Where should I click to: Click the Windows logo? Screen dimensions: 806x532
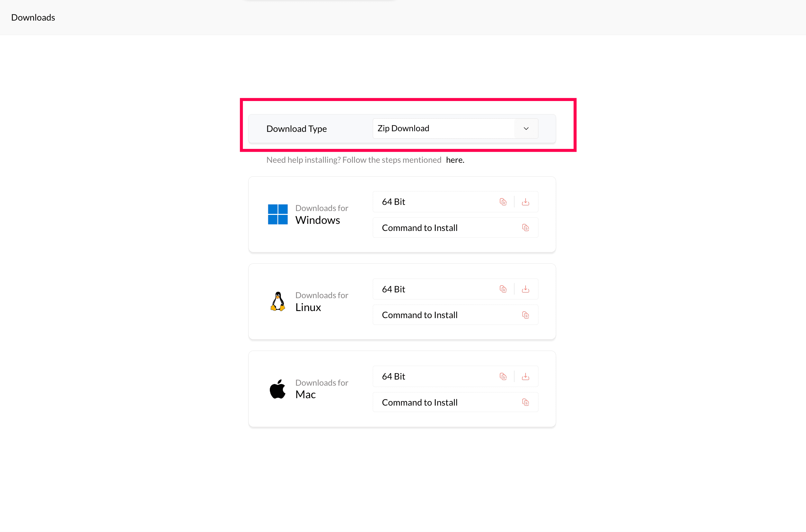click(278, 215)
